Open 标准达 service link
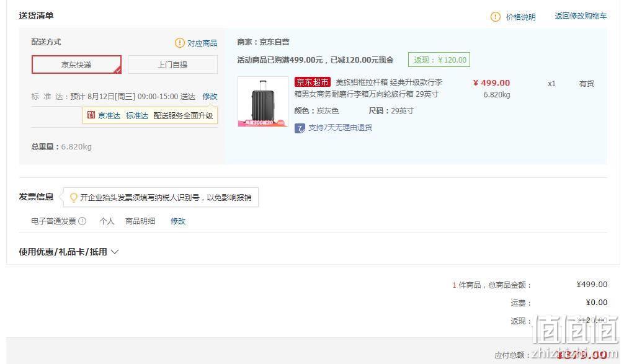 click(x=137, y=116)
